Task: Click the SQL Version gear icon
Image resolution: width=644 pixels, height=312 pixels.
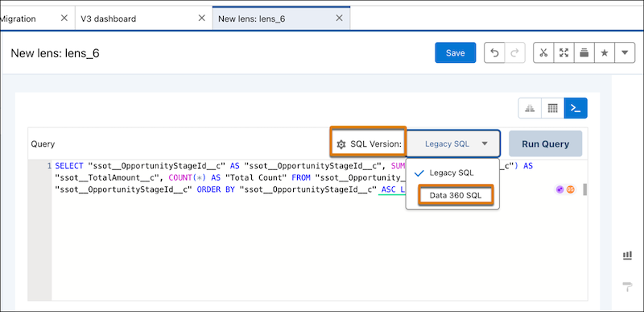Action: [341, 144]
